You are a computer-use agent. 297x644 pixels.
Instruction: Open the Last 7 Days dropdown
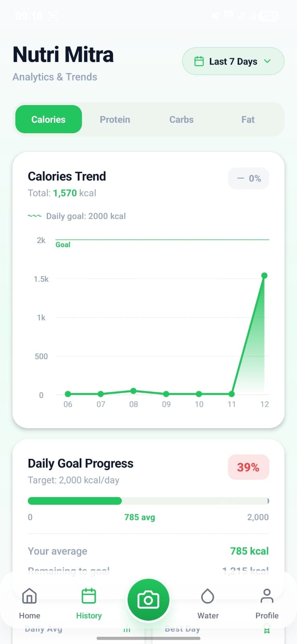[233, 61]
